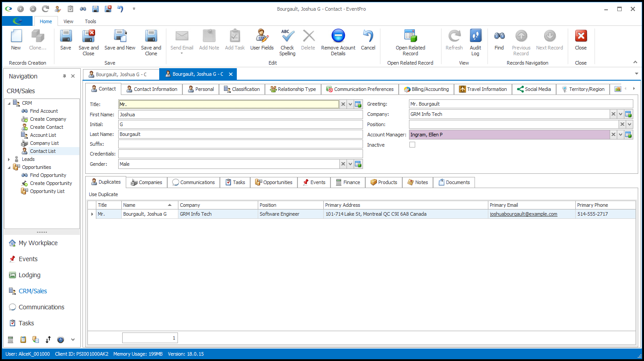The height and width of the screenshot is (361, 644).
Task: Run Check Spelling
Action: pos(287,37)
